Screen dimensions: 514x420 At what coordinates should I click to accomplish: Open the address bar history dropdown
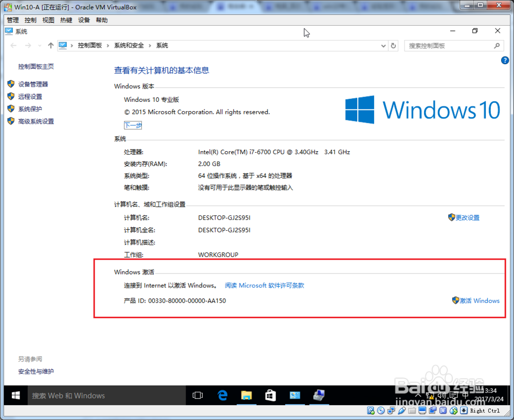click(x=383, y=46)
